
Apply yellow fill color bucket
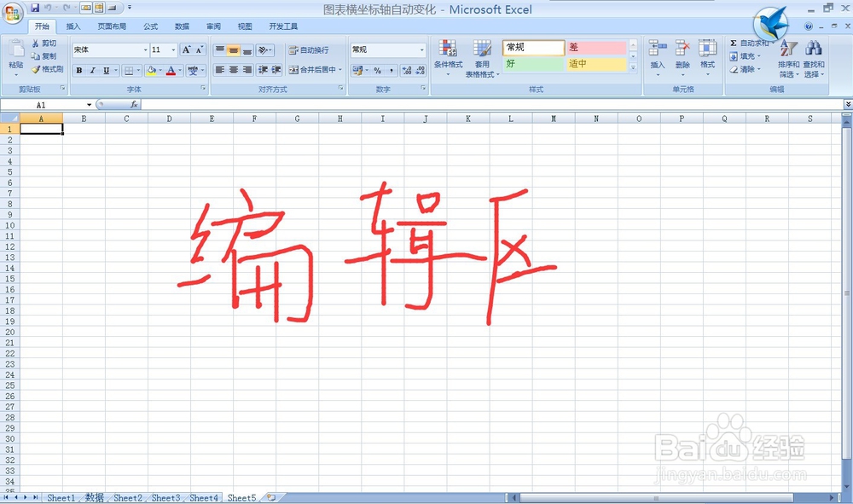(151, 70)
